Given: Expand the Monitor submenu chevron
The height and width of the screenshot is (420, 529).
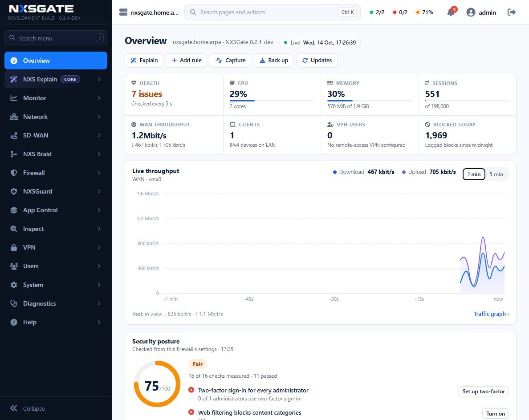Looking at the screenshot, I should tap(99, 98).
